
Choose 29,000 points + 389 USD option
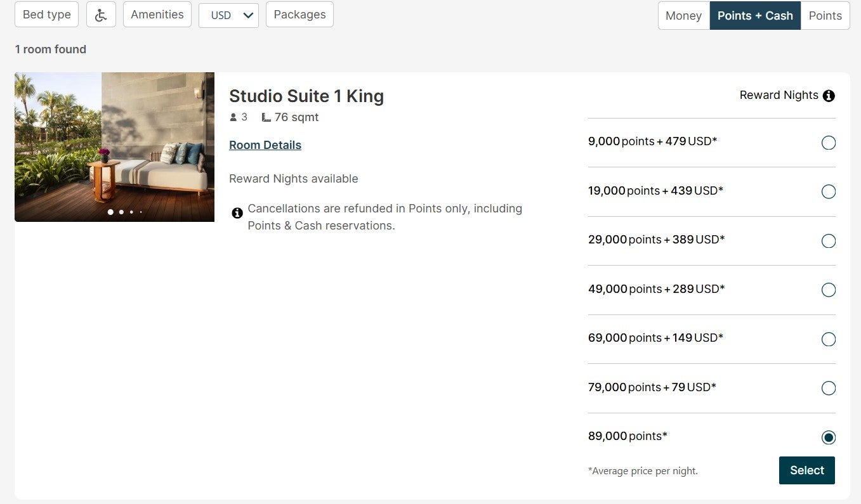coord(829,241)
